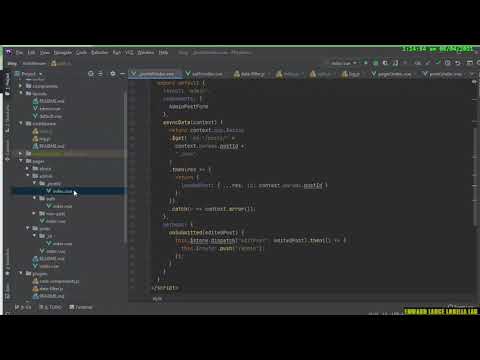This screenshot has height=360, width=480.
Task: Select default.vue in the layouts folder
Action: coord(47,116)
